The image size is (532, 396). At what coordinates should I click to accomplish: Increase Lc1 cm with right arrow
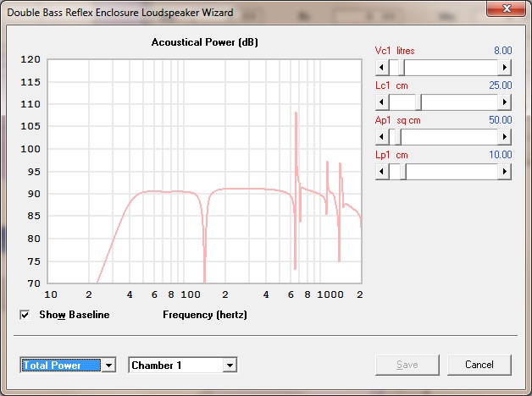coord(505,102)
